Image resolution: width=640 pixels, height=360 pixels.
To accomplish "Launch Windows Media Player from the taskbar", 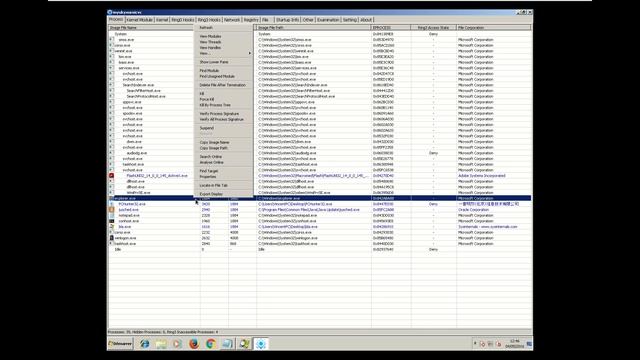I will (x=177, y=344).
